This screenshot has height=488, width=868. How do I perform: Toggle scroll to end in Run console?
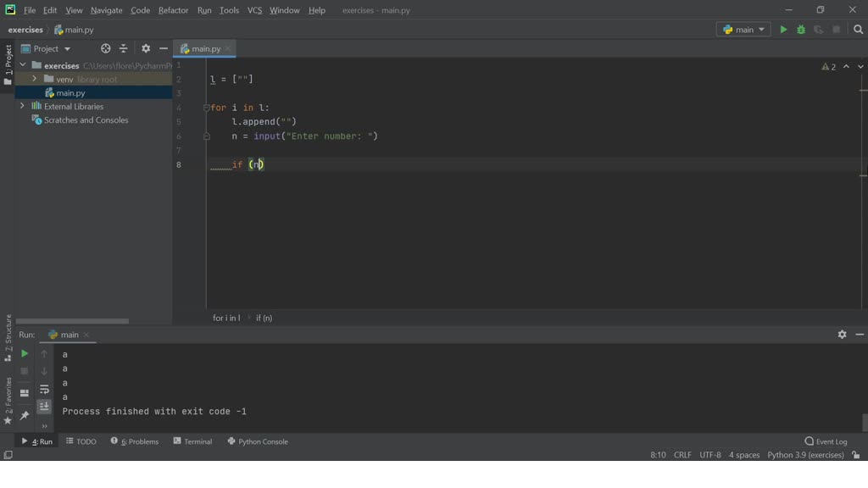point(44,407)
